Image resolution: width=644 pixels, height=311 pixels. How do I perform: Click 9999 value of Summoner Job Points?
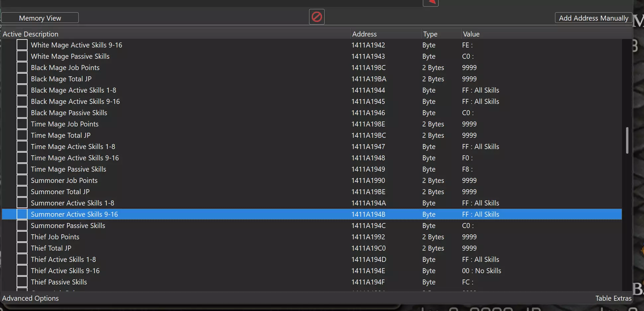point(469,180)
